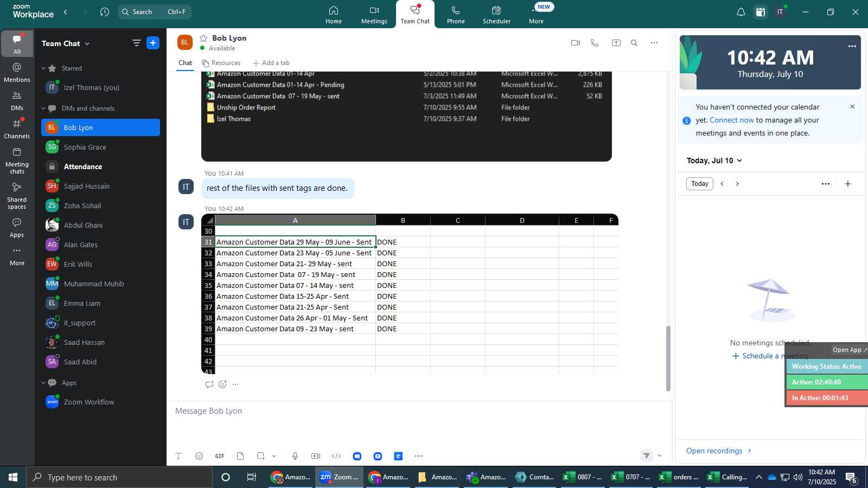This screenshot has width=868, height=488.
Task: Open DMs in the sidebar
Action: point(17,101)
